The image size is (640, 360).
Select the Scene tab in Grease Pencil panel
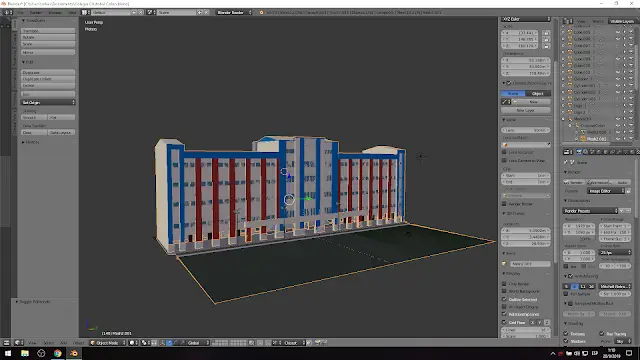click(x=513, y=93)
